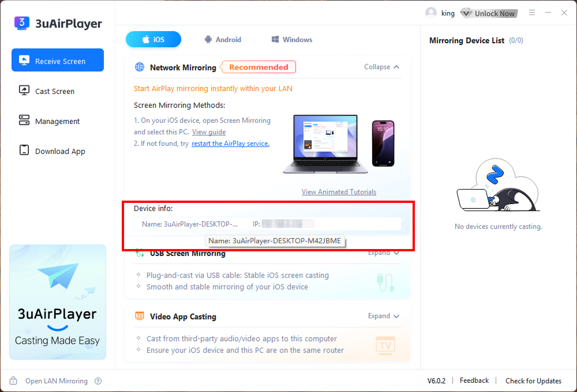The image size is (577, 392).
Task: Click the globe icon beside Open LAN Mirroring
Action: pos(13,381)
